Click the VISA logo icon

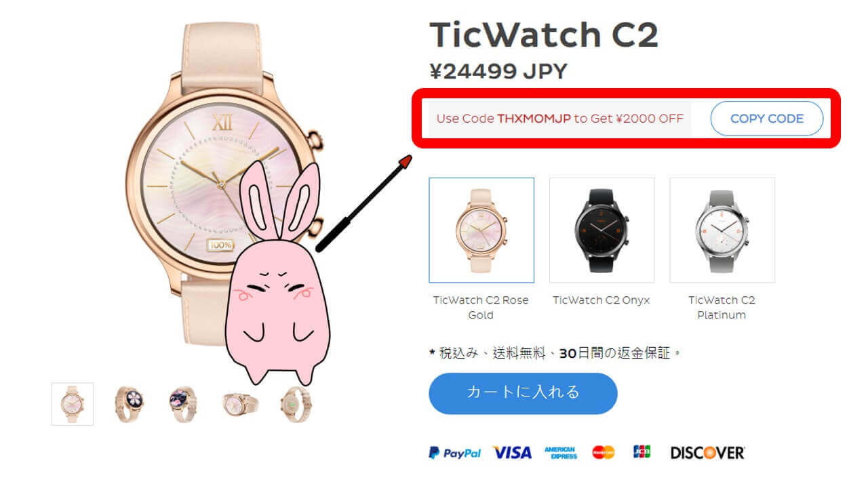tap(512, 453)
